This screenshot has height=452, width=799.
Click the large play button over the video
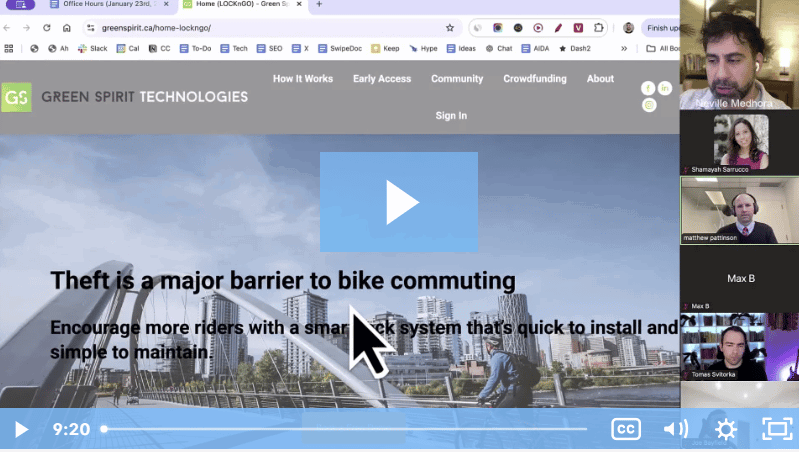coord(399,202)
